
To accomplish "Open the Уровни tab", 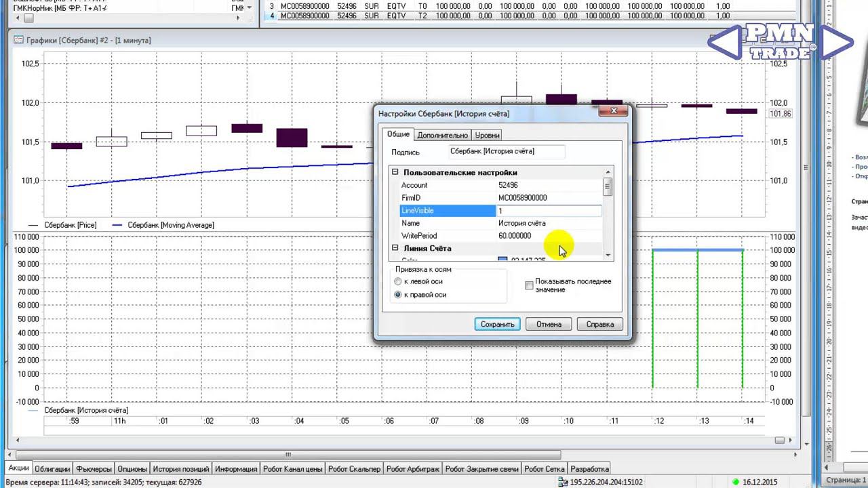I will (x=487, y=135).
